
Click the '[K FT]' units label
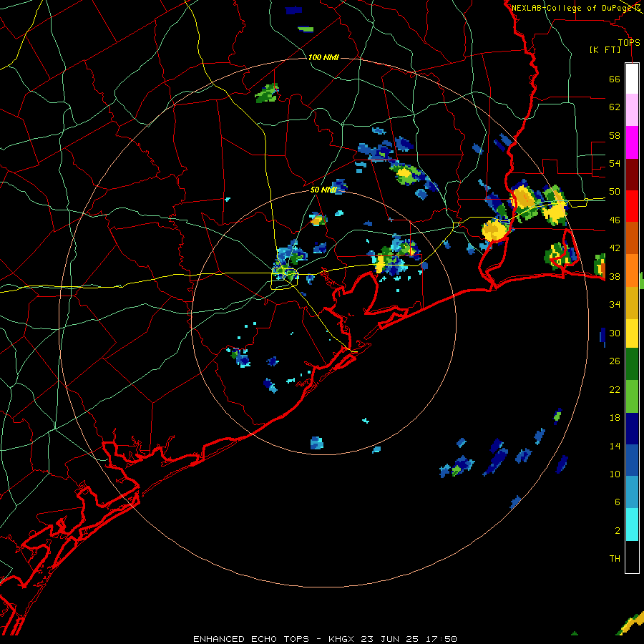tap(605, 49)
